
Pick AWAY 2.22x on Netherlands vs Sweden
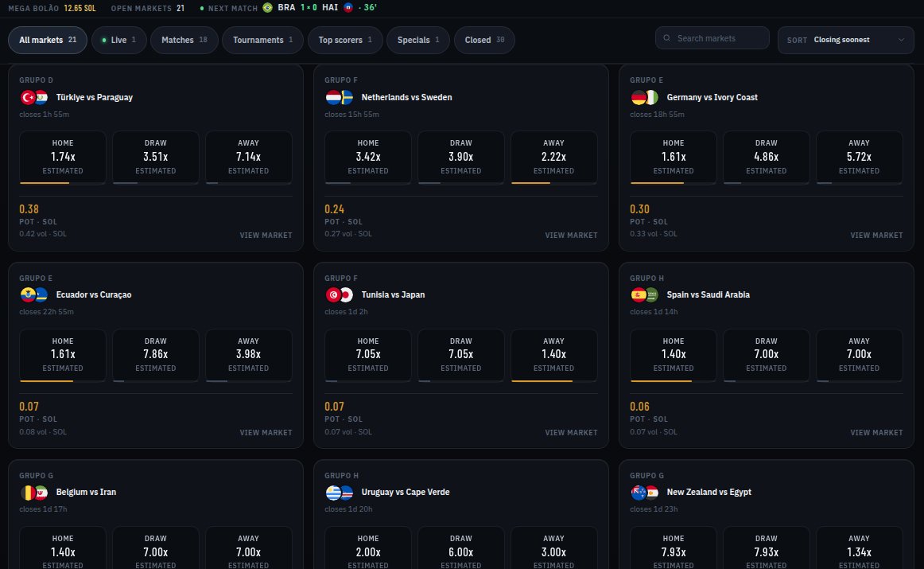pyautogui.click(x=554, y=158)
